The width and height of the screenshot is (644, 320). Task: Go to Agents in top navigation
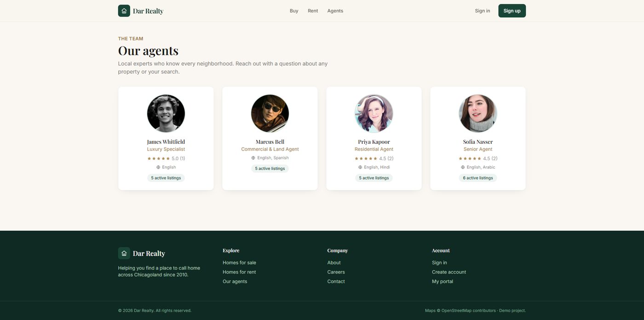point(335,11)
